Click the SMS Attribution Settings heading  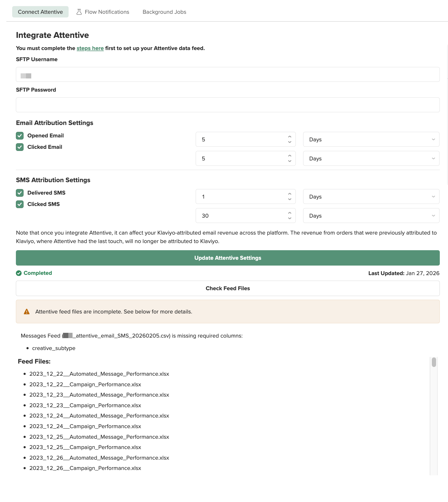[x=53, y=180]
